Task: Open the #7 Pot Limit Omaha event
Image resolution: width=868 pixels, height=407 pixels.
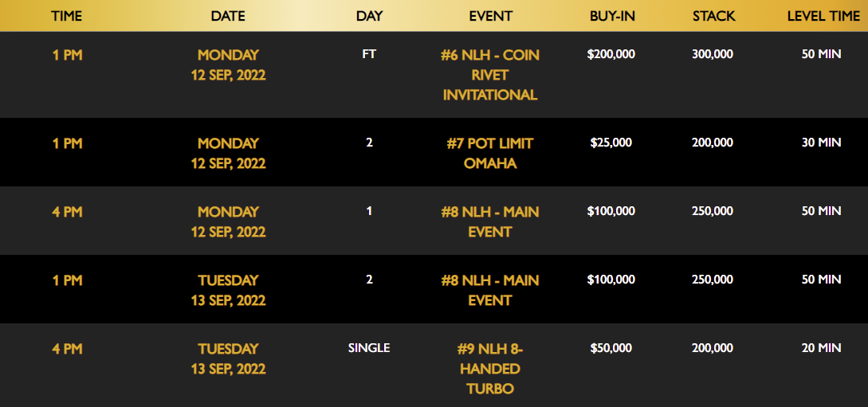Action: click(490, 153)
